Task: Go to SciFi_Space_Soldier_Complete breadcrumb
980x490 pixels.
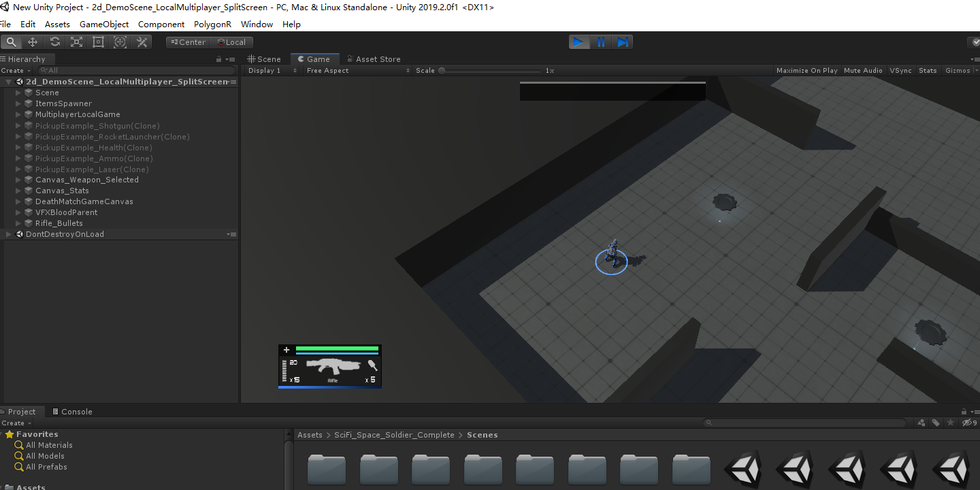Action: [394, 435]
